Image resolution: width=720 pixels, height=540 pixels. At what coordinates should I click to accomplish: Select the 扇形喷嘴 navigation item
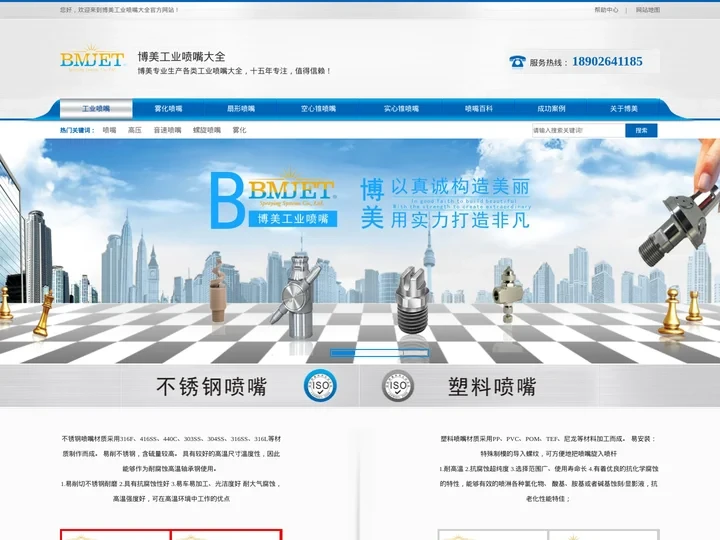point(241,109)
